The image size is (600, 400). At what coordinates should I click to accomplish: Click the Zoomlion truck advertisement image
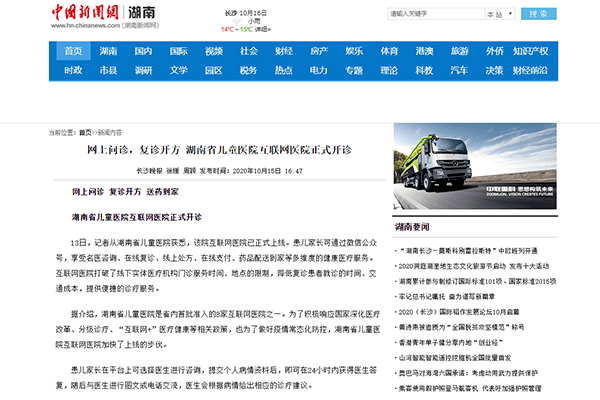pos(475,166)
